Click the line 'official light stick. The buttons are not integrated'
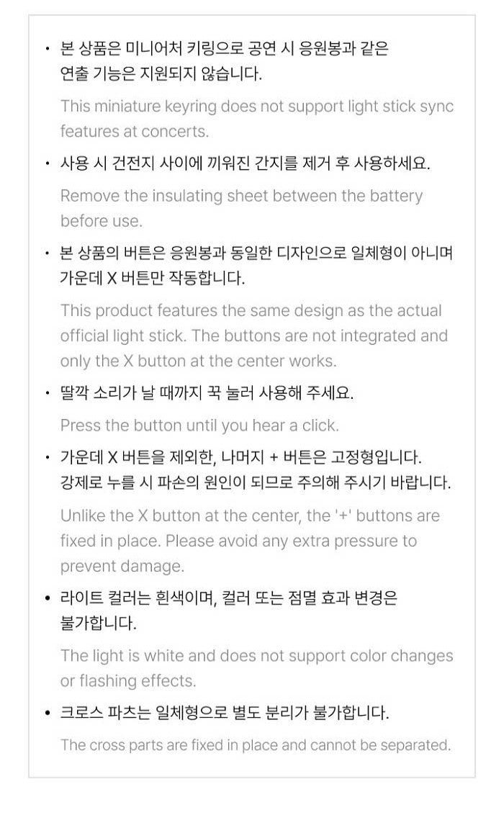The image size is (504, 813). point(253,336)
